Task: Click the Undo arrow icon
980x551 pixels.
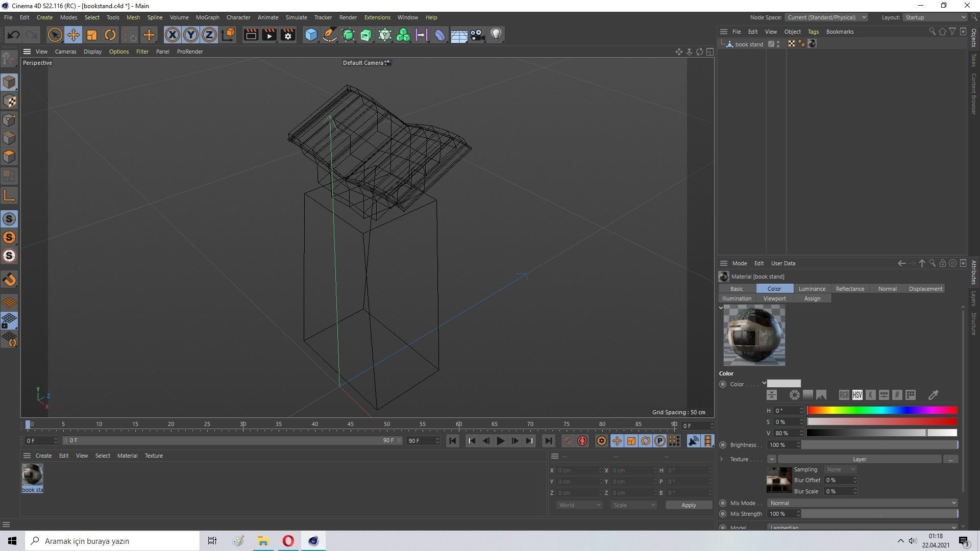Action: click(x=14, y=35)
